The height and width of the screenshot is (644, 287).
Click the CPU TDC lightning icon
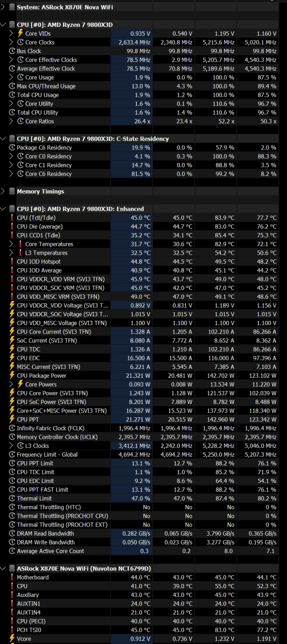(x=12, y=349)
